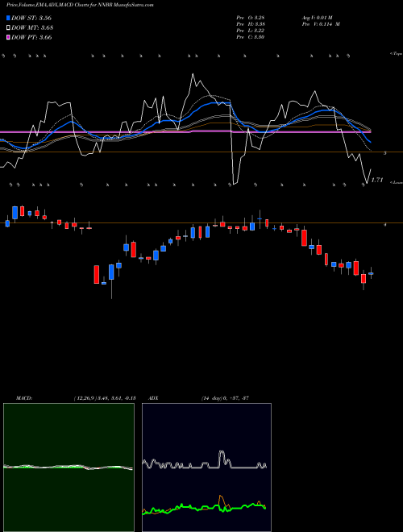Click the white DOW MT legend swatch
This screenshot has height=532, width=403.
[x=9, y=28]
